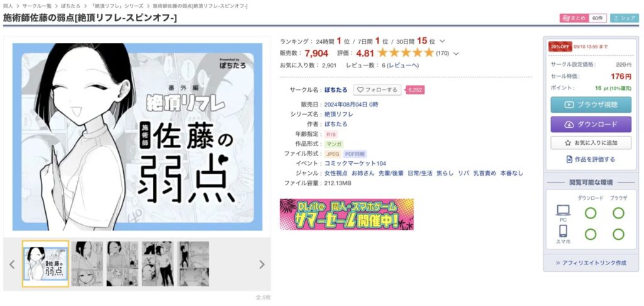
Task: Open the レビューへ reviews link
Action: coord(403,65)
